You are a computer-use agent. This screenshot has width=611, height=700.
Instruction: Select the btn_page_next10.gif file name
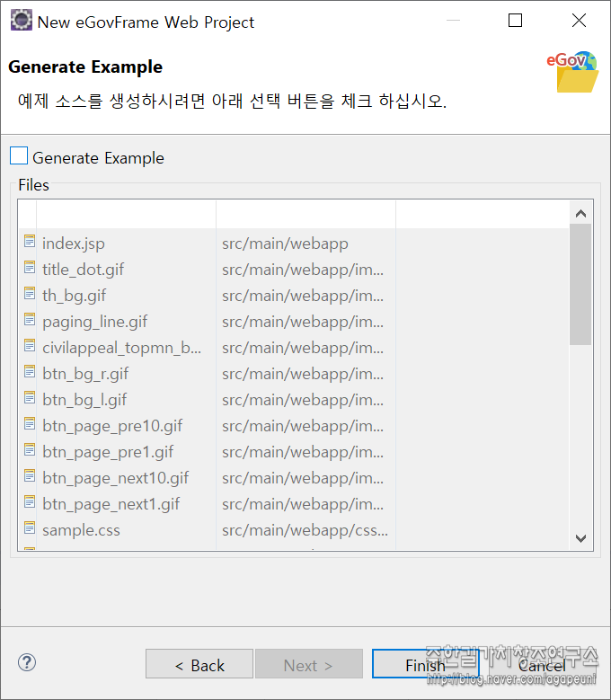115,478
